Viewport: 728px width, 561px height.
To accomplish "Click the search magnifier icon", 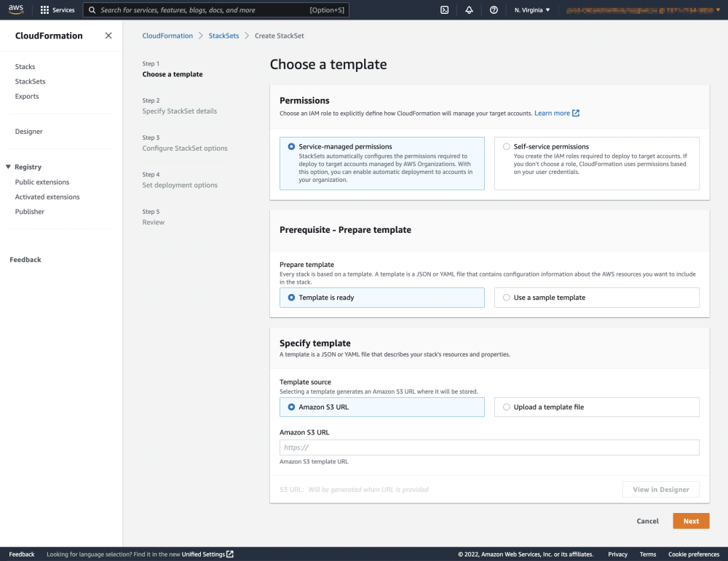I will pyautogui.click(x=92, y=10).
